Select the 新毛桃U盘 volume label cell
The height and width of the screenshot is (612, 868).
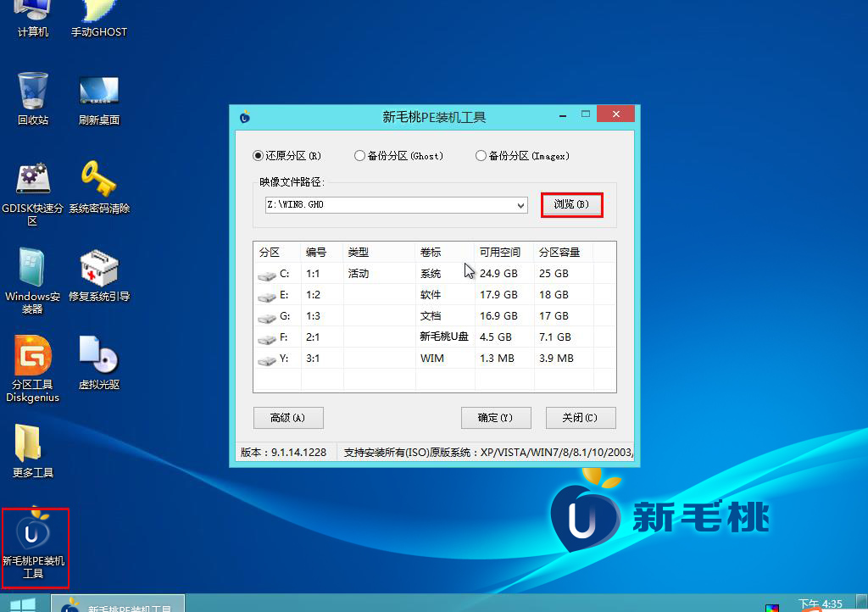point(444,337)
